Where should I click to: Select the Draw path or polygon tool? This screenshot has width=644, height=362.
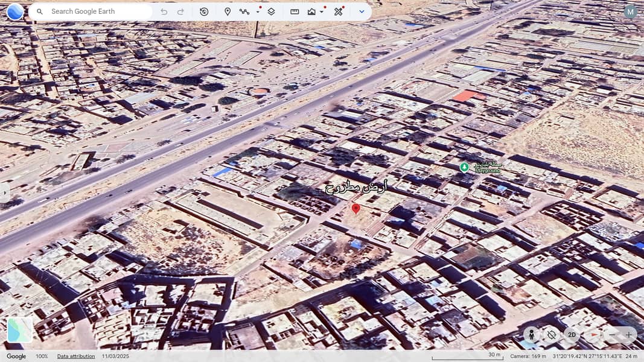tap(244, 11)
